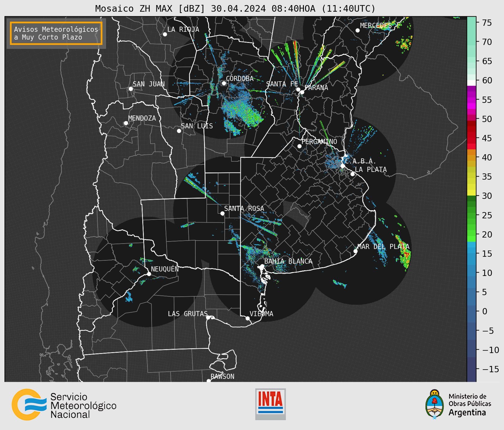Click the San Juan city marker dot
504x430 pixels.
[x=131, y=89]
